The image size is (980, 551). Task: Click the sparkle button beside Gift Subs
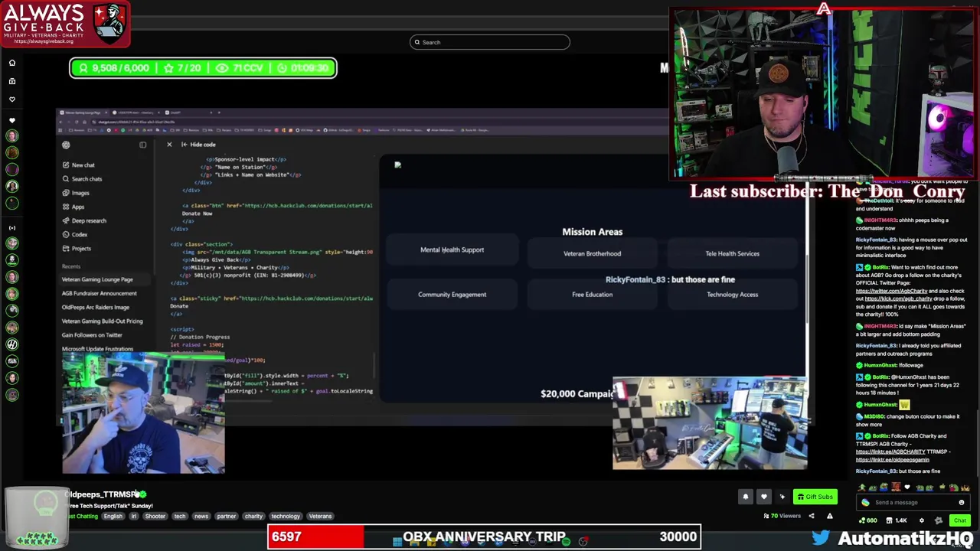[782, 497]
